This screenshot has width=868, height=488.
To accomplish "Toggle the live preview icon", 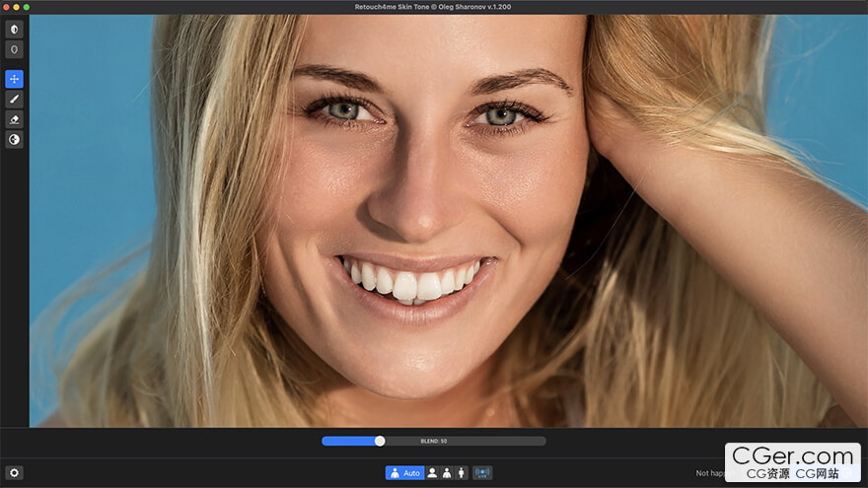I will [482, 473].
